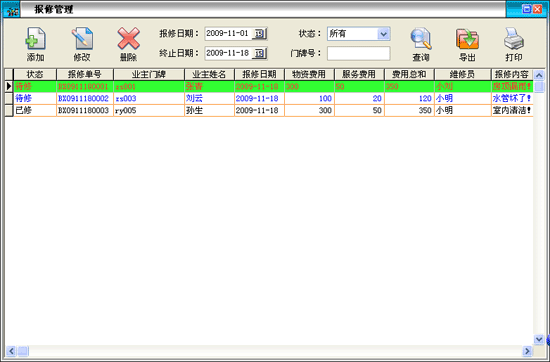Click the horizontal scrollbar right arrow

pyautogui.click(x=527, y=351)
